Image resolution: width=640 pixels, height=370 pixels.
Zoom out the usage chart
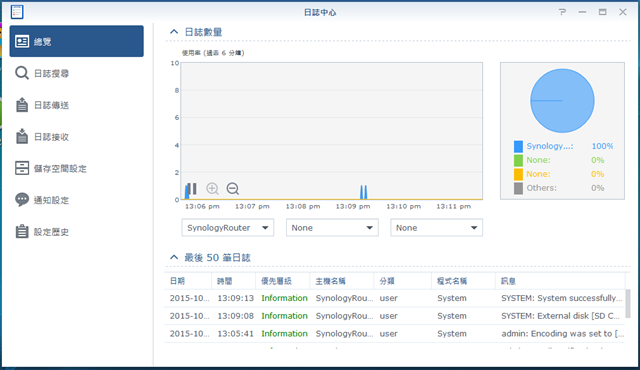tap(233, 188)
